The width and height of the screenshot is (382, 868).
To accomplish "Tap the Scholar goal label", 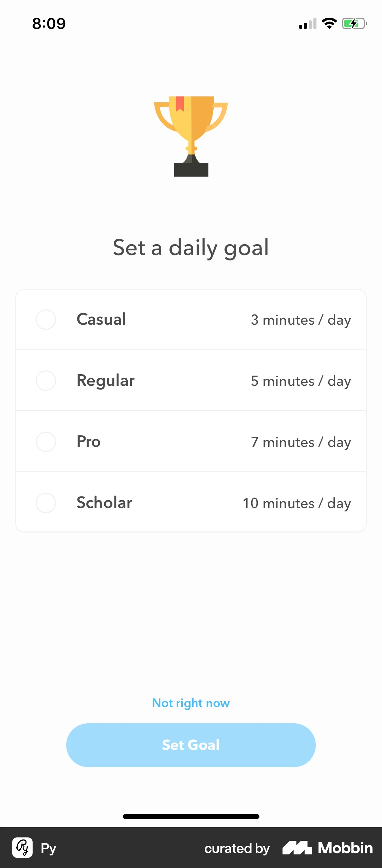I will (104, 503).
